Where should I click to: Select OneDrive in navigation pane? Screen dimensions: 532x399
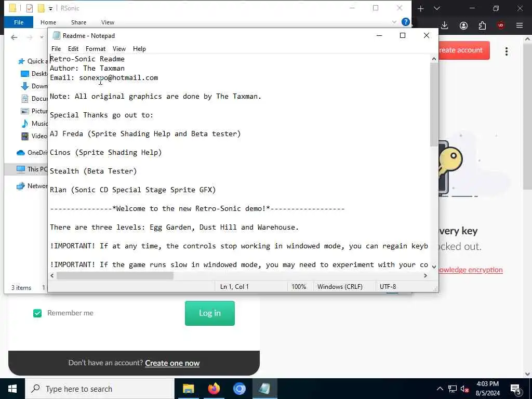[x=32, y=153]
